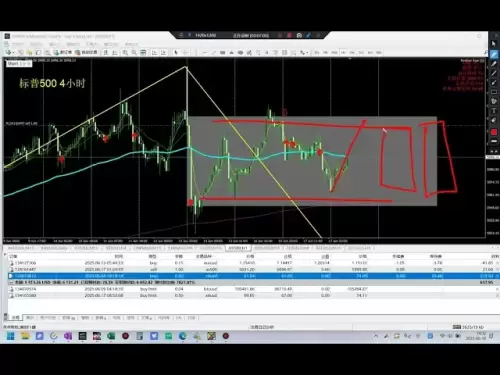Open the Edge browser on the taskbar

click(x=182, y=336)
